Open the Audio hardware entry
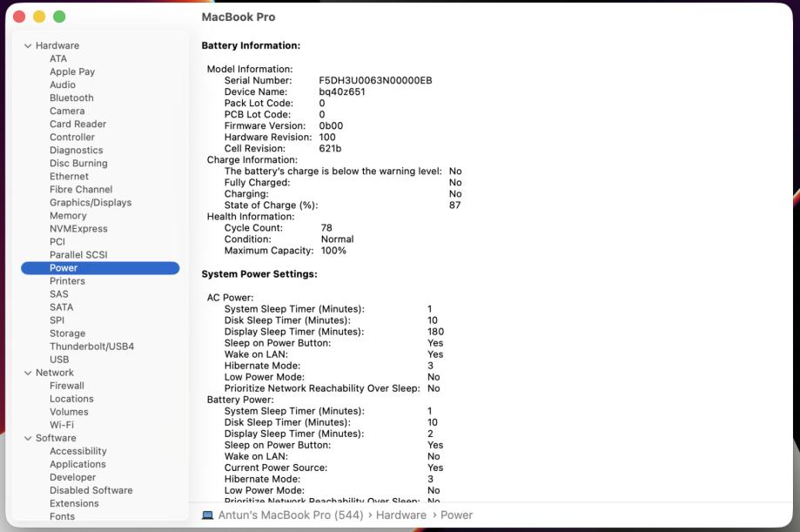Image resolution: width=800 pixels, height=532 pixels. (63, 84)
